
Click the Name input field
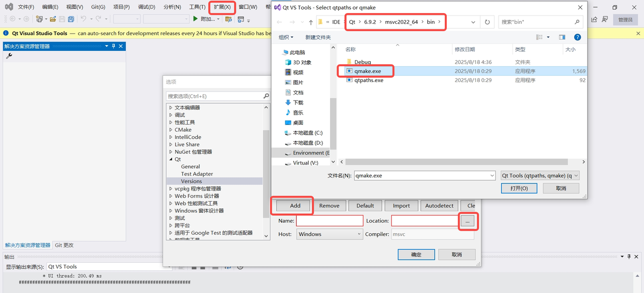[330, 221]
